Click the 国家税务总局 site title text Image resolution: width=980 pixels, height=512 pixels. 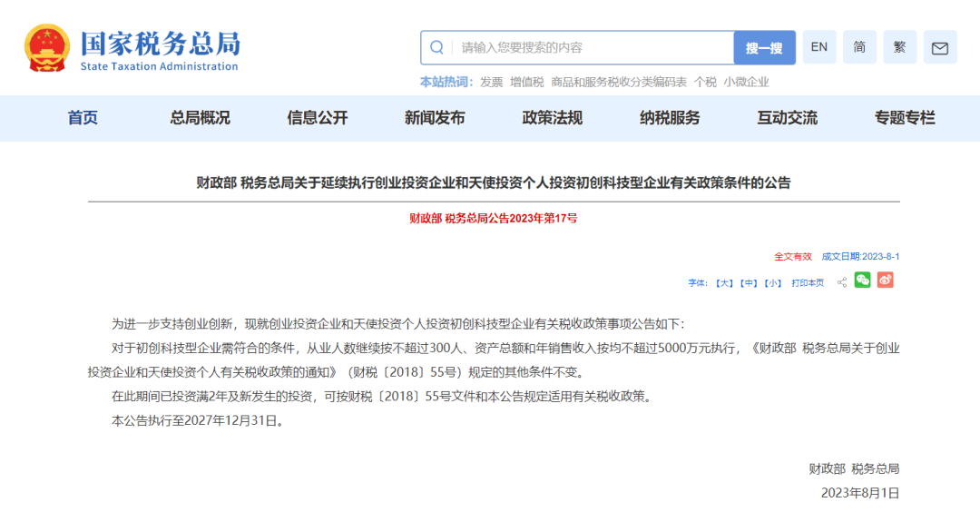point(160,44)
